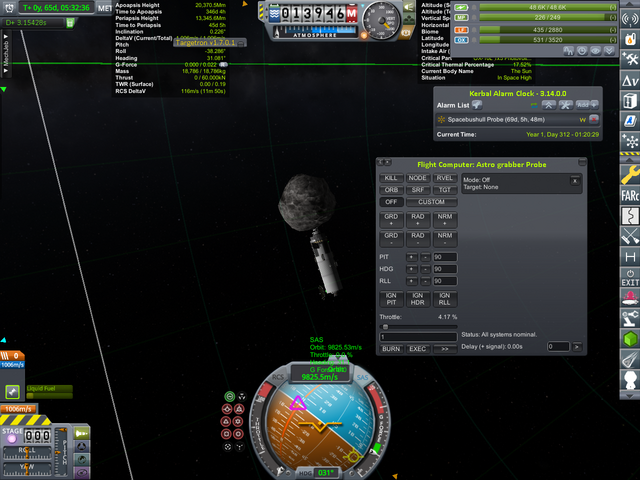Select ORB orbital reference mode

tap(391, 189)
